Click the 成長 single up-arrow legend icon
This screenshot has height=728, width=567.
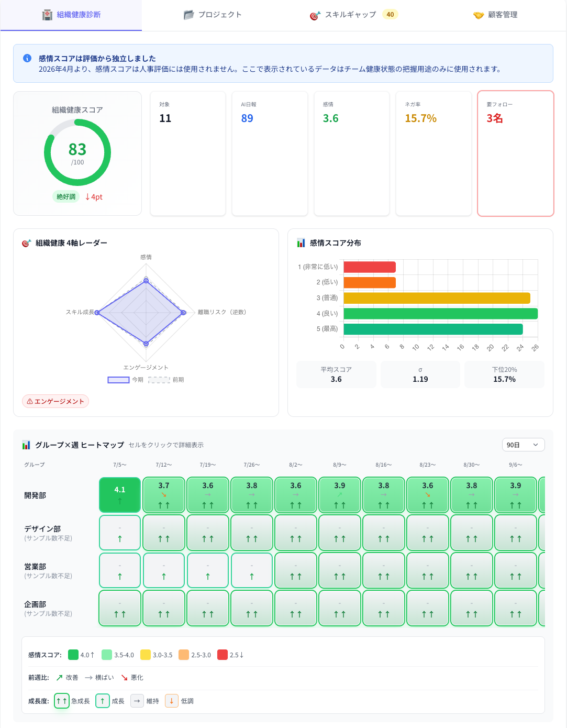[103, 701]
